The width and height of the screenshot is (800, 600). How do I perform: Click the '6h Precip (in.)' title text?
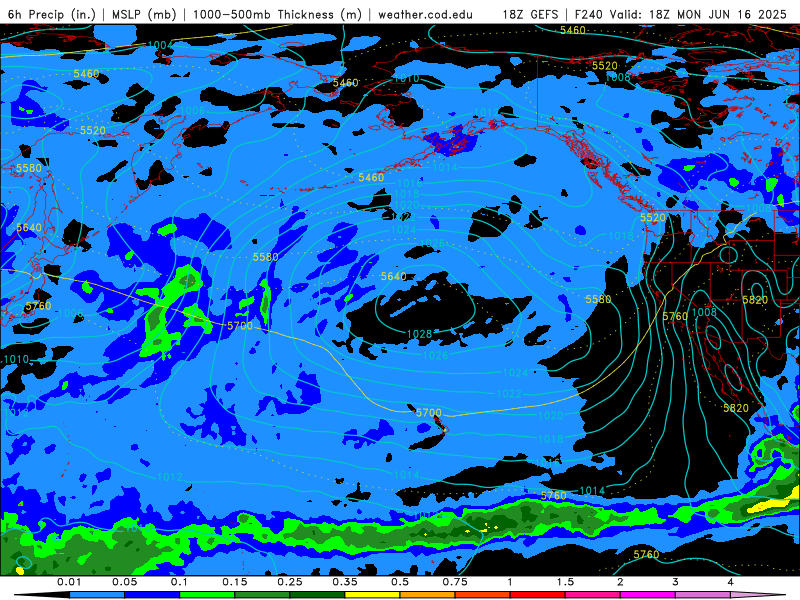tap(52, 14)
